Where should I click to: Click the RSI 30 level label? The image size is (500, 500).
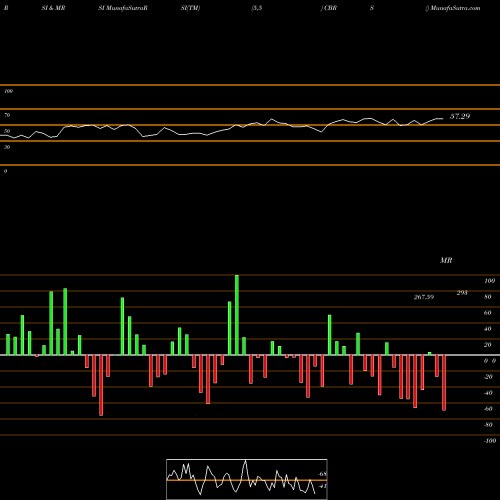pos(7,147)
